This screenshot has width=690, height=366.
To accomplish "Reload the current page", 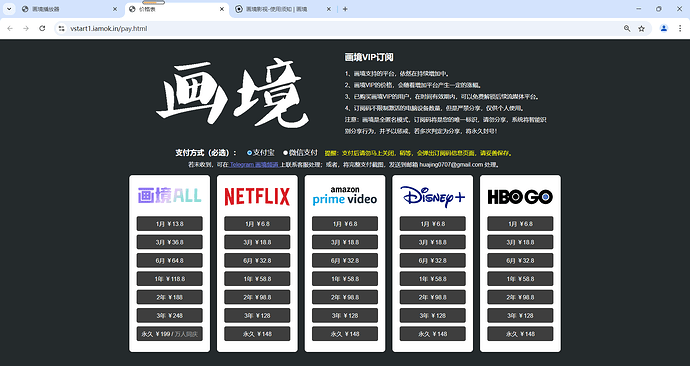I will (42, 29).
